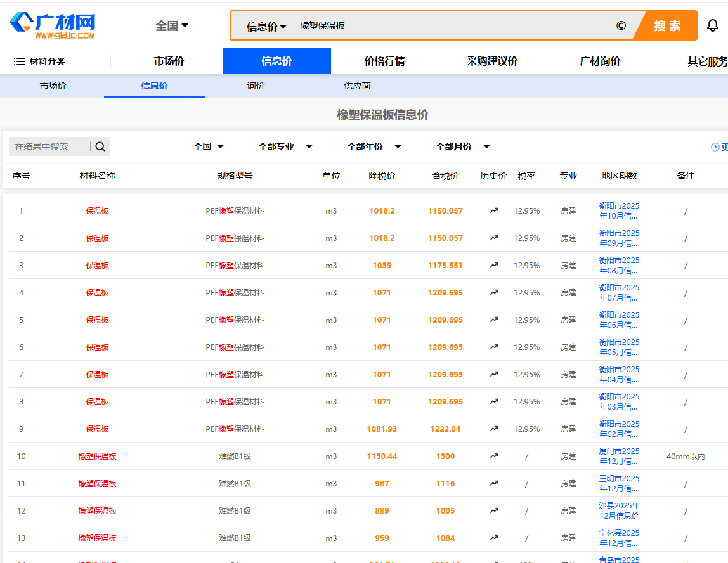
Task: Click the copyright © icon inside the search bar
Action: click(x=621, y=25)
